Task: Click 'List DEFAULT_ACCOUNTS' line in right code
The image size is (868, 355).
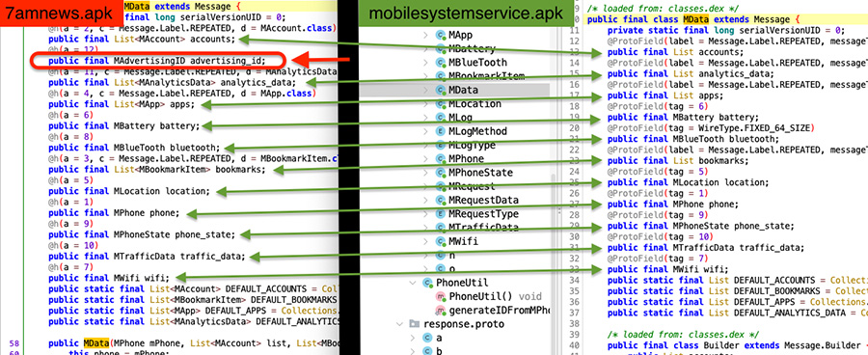Action: tap(738, 280)
